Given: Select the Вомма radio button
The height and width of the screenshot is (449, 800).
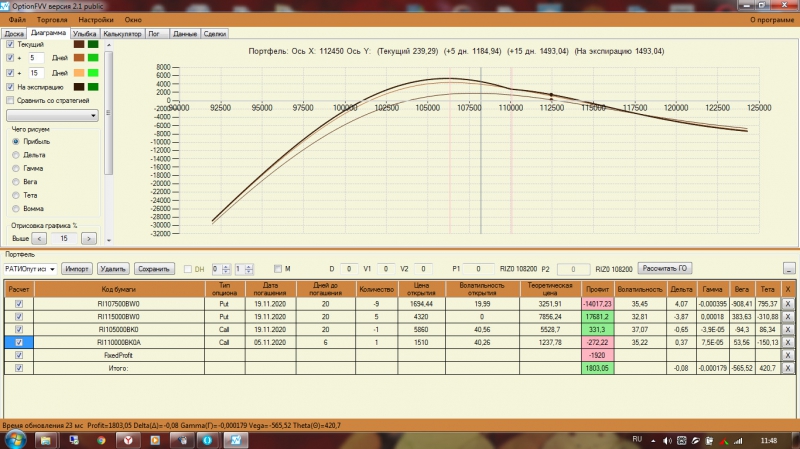Looking at the screenshot, I should coord(16,208).
